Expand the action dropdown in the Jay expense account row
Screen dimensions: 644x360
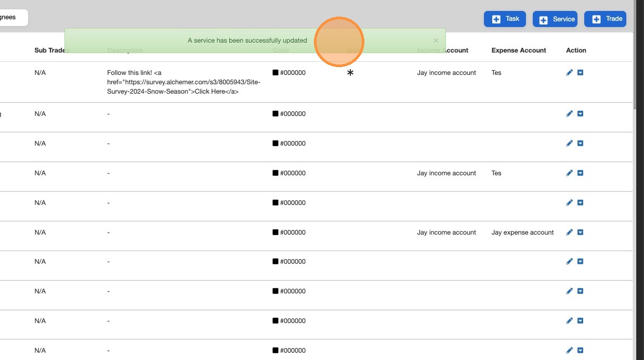(x=581, y=233)
